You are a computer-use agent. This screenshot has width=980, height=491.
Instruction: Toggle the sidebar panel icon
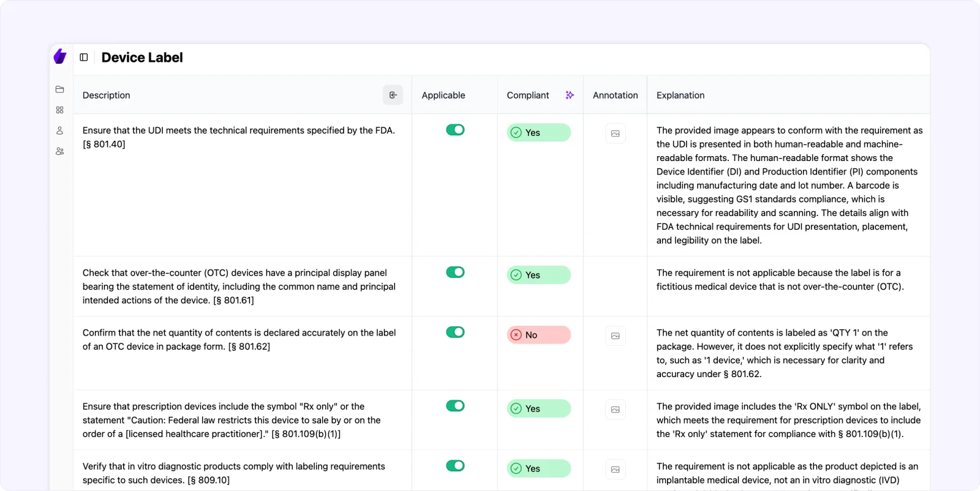pyautogui.click(x=84, y=58)
